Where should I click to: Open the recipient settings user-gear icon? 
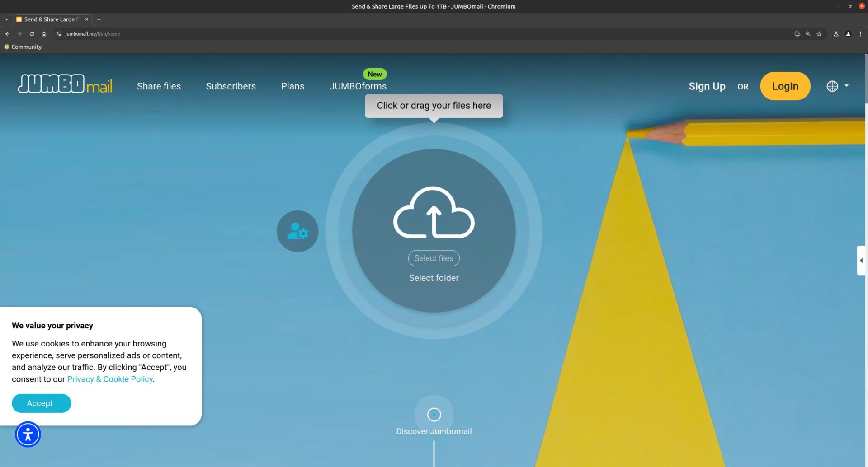[297, 231]
